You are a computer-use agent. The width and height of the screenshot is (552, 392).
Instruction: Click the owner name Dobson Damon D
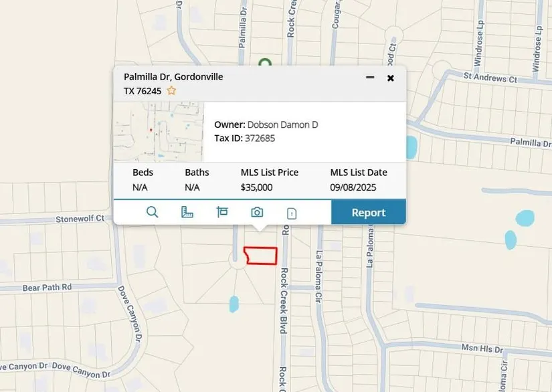coord(282,124)
